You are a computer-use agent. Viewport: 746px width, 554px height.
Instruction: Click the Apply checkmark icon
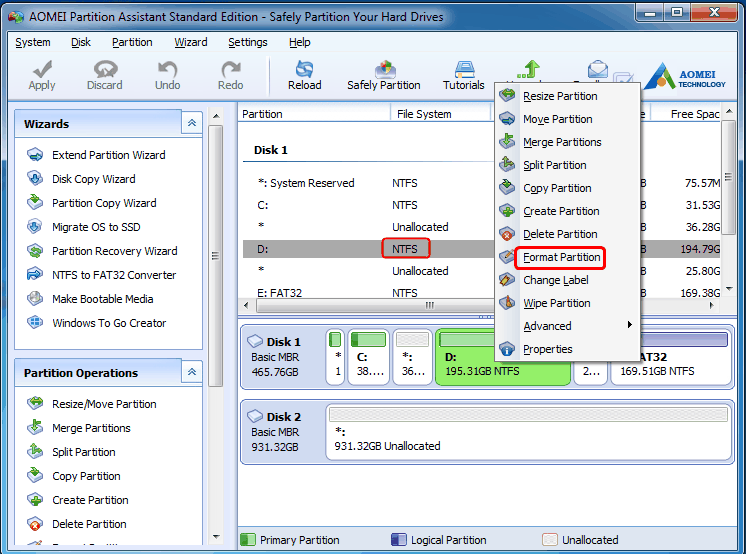[42, 69]
